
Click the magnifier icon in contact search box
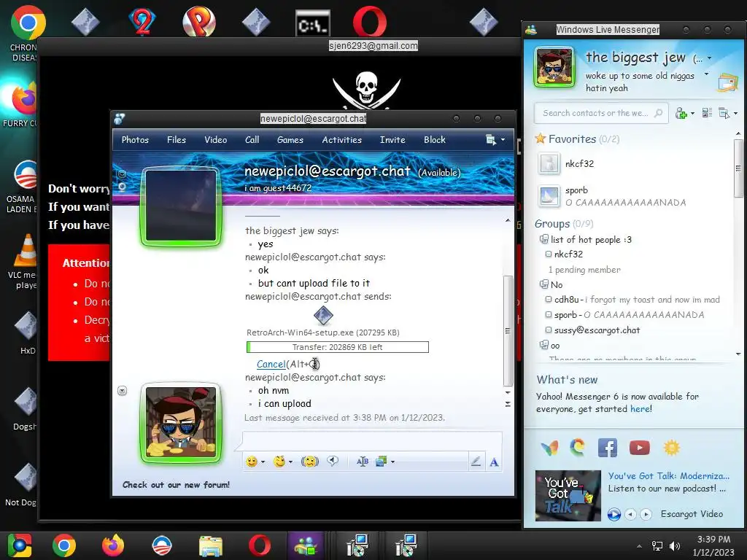pos(659,113)
